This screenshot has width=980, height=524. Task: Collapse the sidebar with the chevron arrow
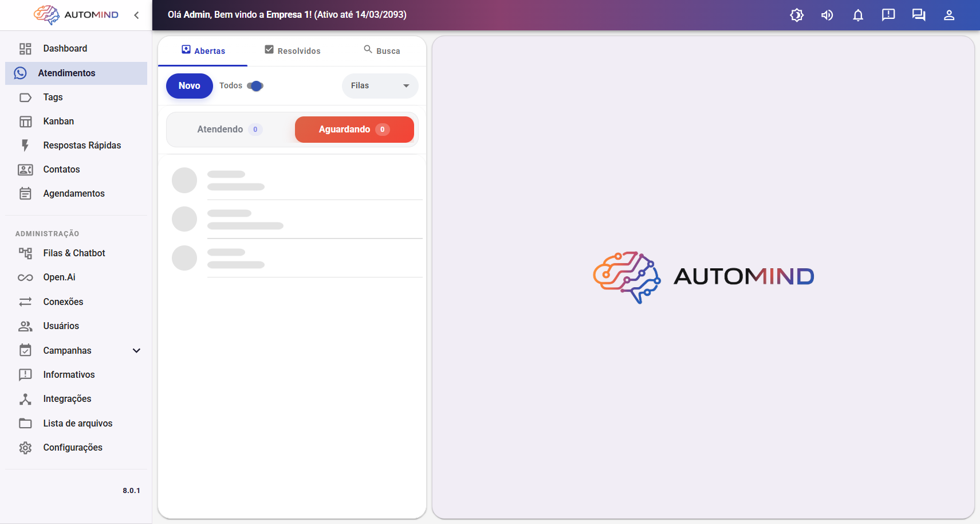pyautogui.click(x=136, y=15)
